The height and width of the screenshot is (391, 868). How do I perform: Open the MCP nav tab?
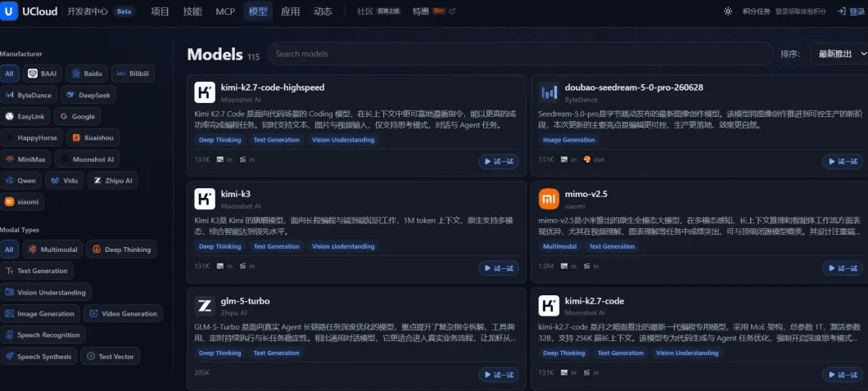click(225, 11)
